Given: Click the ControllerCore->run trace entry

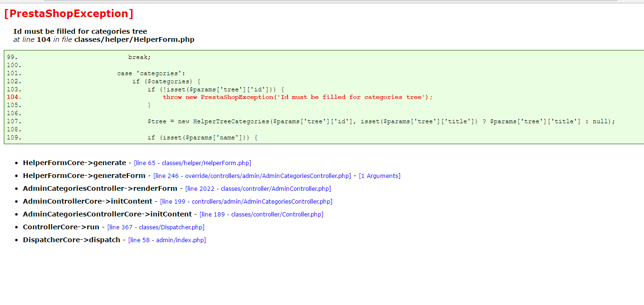Looking at the screenshot, I should [x=61, y=227].
